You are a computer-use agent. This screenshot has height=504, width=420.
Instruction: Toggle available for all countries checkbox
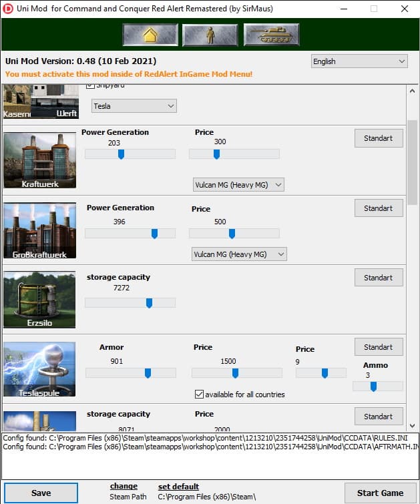click(x=199, y=394)
